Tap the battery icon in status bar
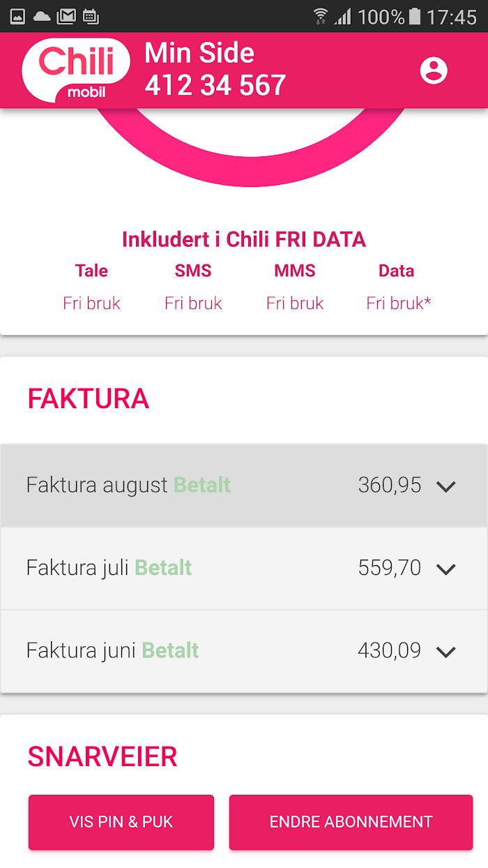Image resolution: width=488 pixels, height=868 pixels. 415,16
